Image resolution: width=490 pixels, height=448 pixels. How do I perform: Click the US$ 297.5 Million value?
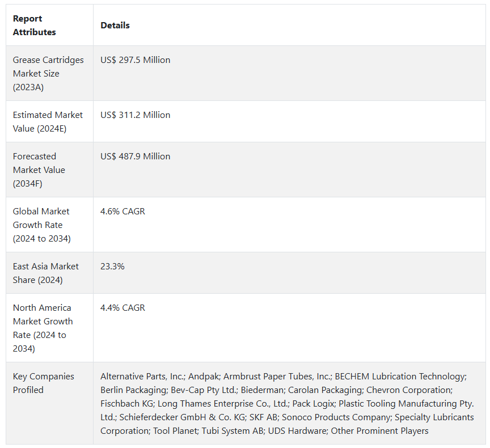(x=135, y=60)
